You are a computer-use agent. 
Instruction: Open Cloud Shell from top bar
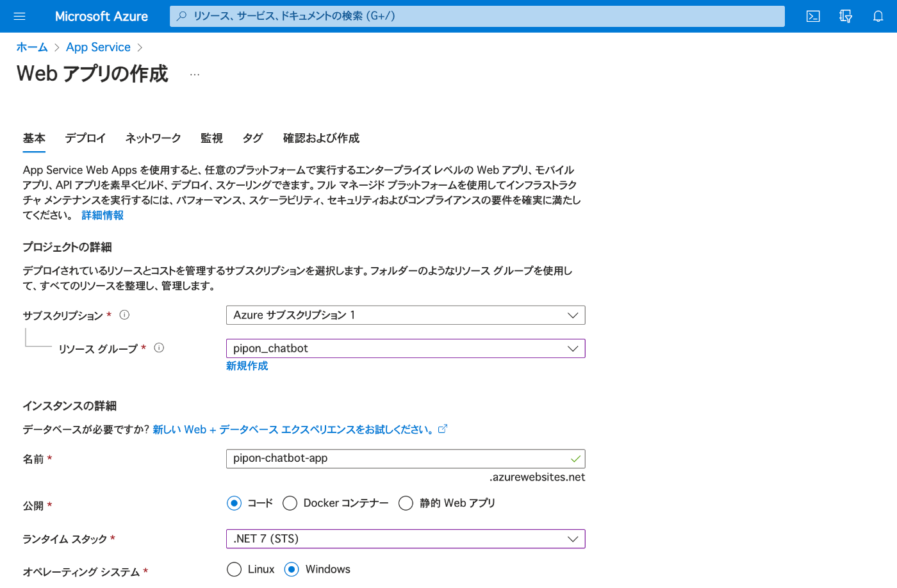tap(813, 16)
